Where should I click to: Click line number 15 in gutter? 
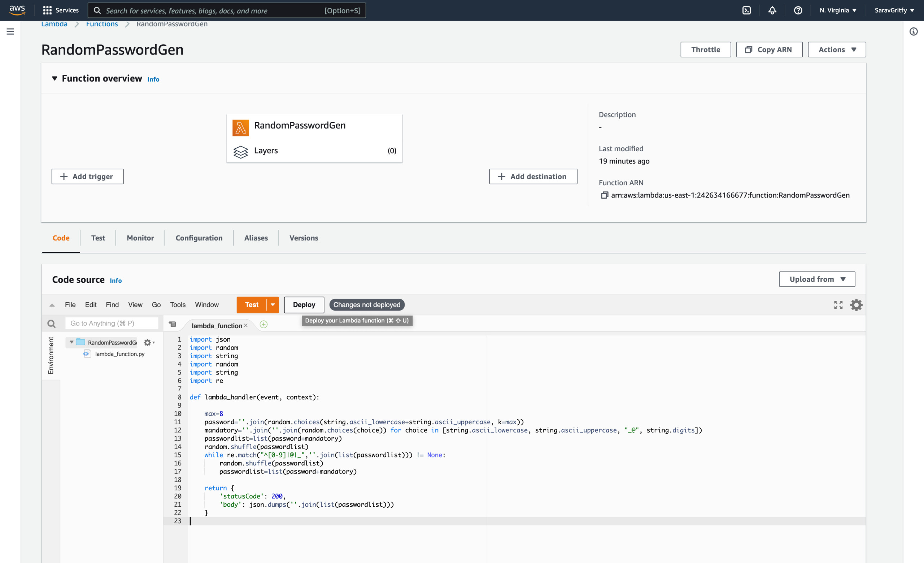coord(177,455)
